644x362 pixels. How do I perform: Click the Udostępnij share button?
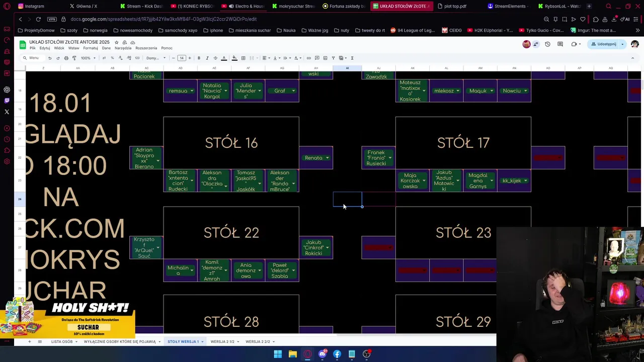coord(603,44)
